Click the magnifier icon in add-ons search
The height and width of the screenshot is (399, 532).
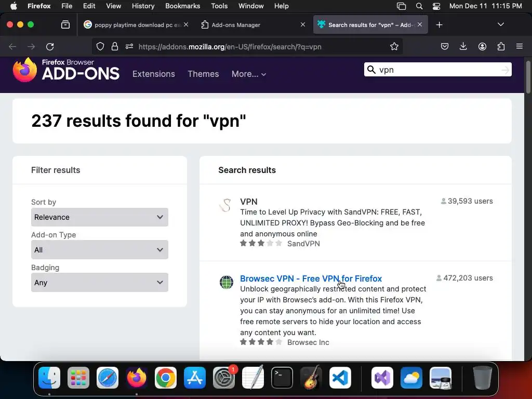[371, 70]
